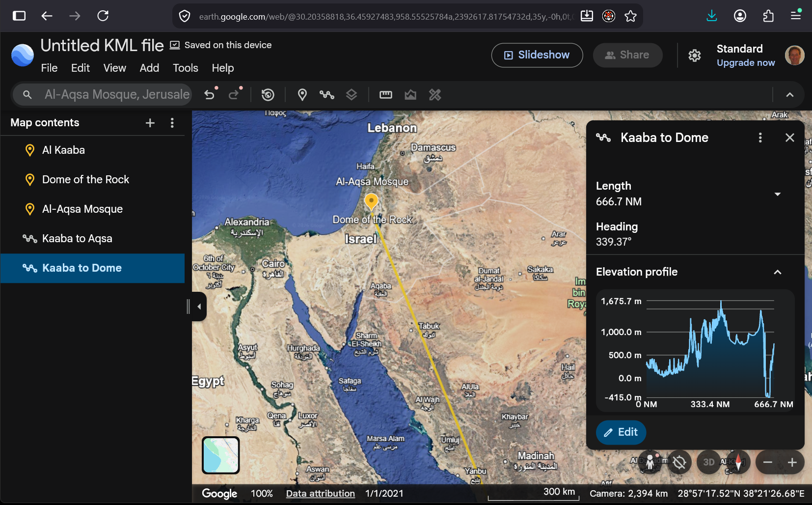Open the Map contents more options menu
This screenshot has height=505, width=812.
pos(172,123)
